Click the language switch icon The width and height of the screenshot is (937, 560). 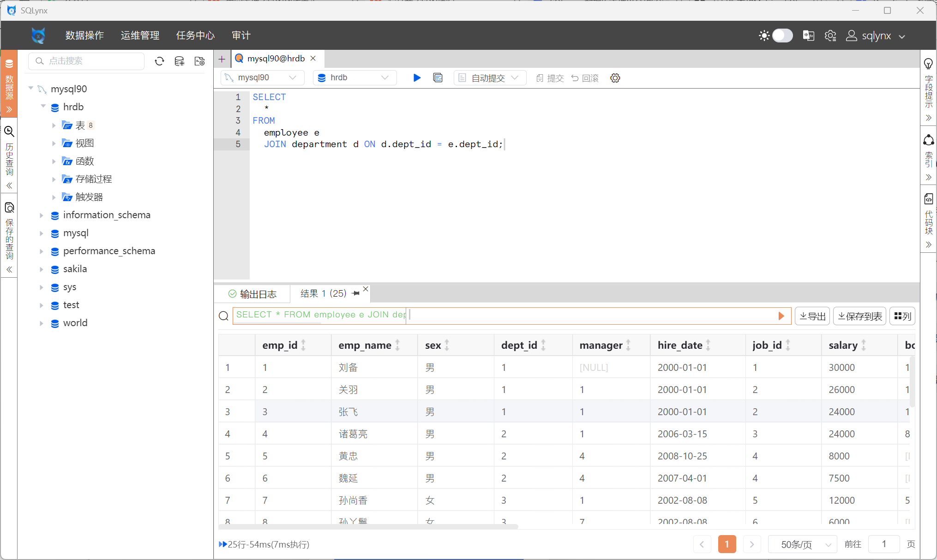(x=808, y=36)
